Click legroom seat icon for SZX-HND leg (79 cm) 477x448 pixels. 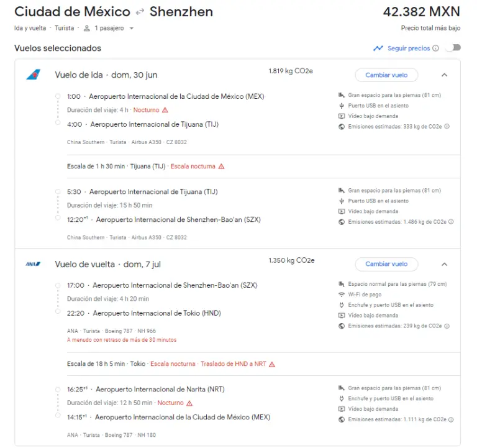point(342,284)
